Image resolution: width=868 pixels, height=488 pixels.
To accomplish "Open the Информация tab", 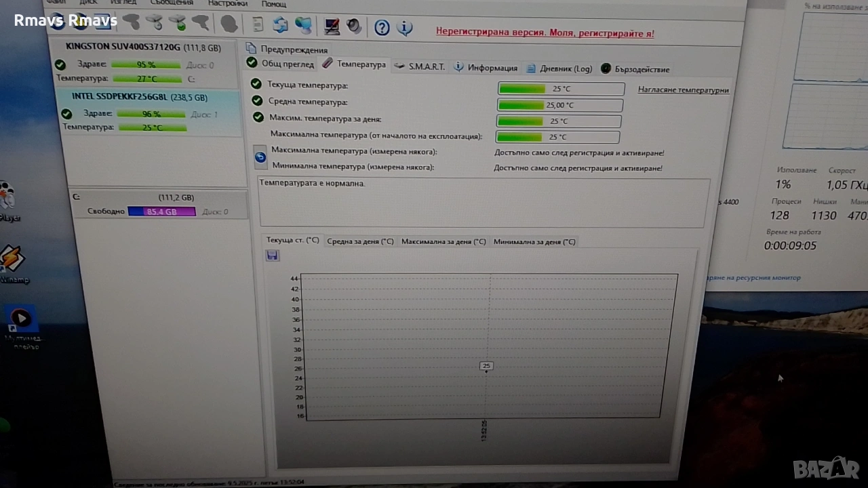I will (x=486, y=68).
